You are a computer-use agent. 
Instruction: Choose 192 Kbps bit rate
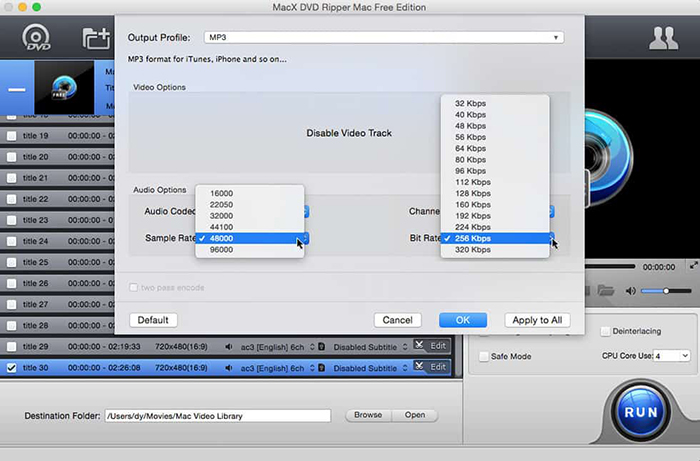pos(495,216)
